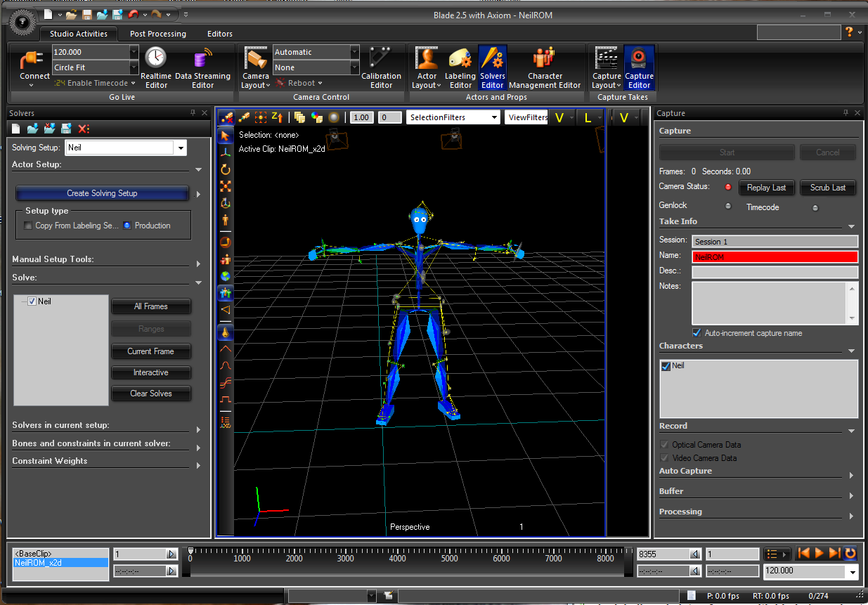
Task: Switch to the Post Processing tab
Action: pos(158,34)
